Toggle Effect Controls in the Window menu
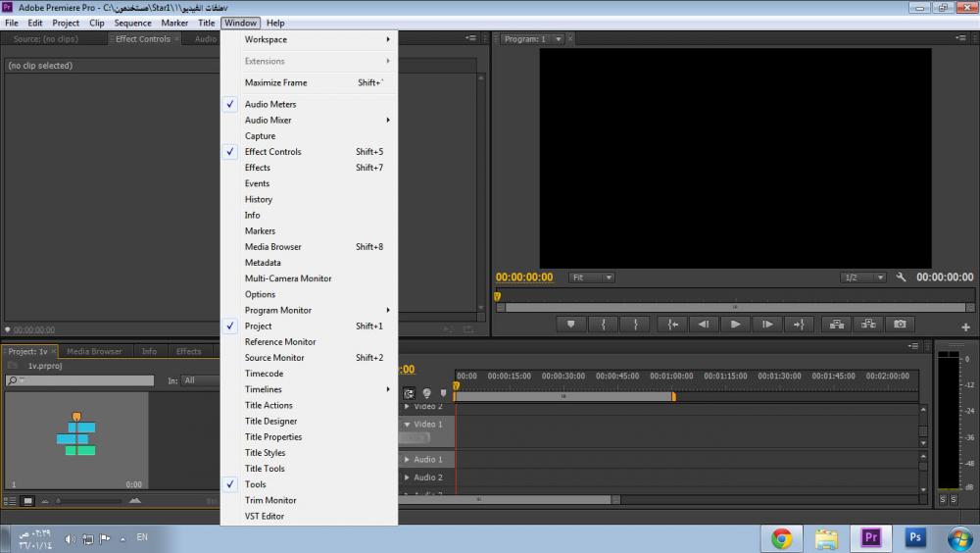The image size is (980, 553). [x=272, y=152]
